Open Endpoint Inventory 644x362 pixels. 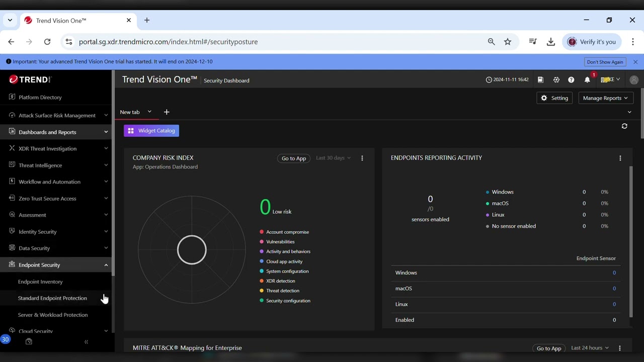(40, 282)
